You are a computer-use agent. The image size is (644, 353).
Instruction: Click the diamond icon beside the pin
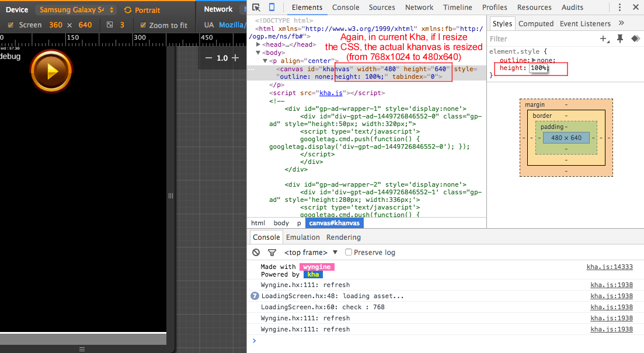pyautogui.click(x=636, y=39)
